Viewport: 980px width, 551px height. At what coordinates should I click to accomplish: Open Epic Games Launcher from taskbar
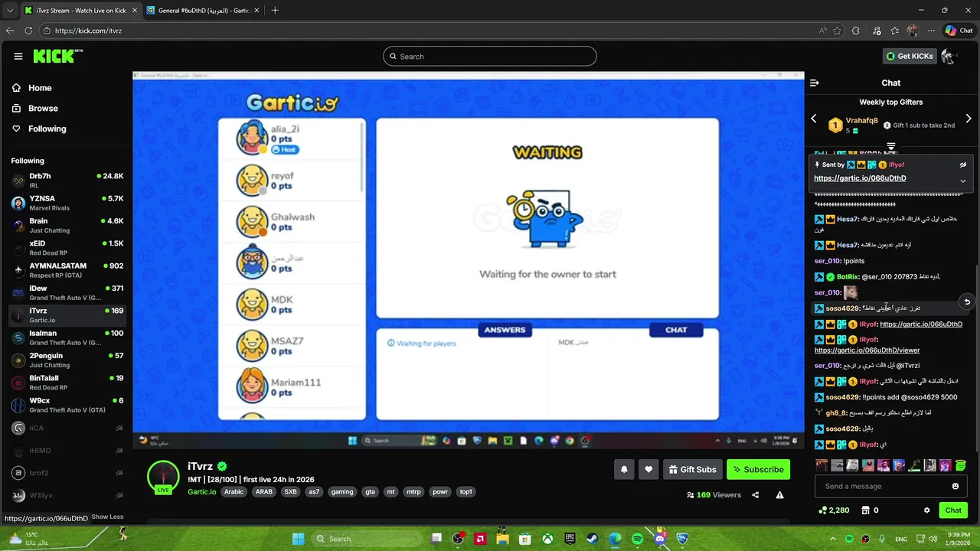pyautogui.click(x=570, y=539)
